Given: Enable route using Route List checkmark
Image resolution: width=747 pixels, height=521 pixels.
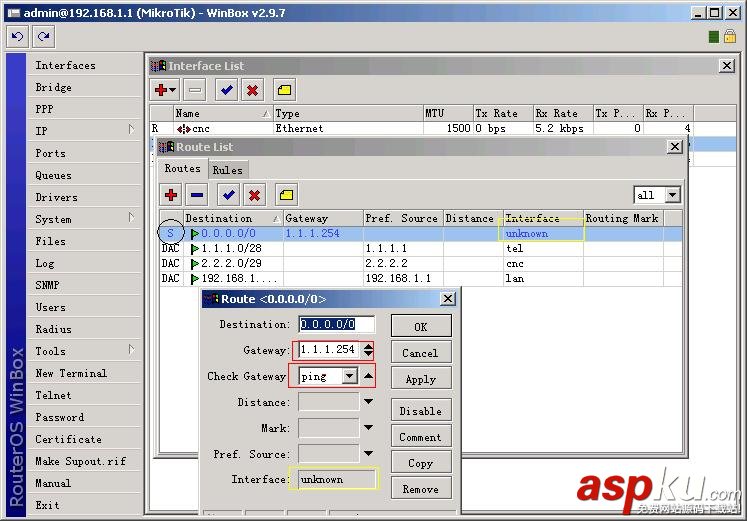Looking at the screenshot, I should click(229, 195).
